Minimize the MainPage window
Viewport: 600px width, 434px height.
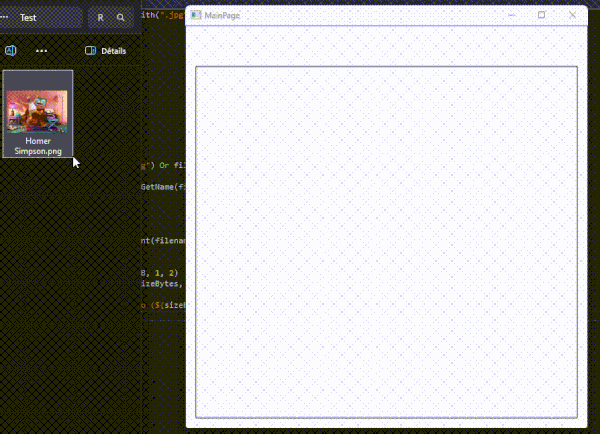click(x=512, y=15)
